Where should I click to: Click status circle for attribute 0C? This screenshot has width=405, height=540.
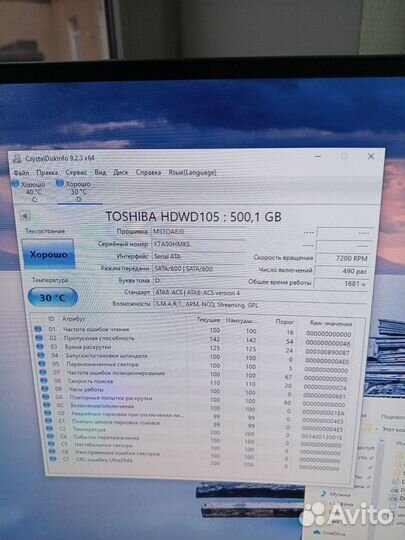point(47,405)
